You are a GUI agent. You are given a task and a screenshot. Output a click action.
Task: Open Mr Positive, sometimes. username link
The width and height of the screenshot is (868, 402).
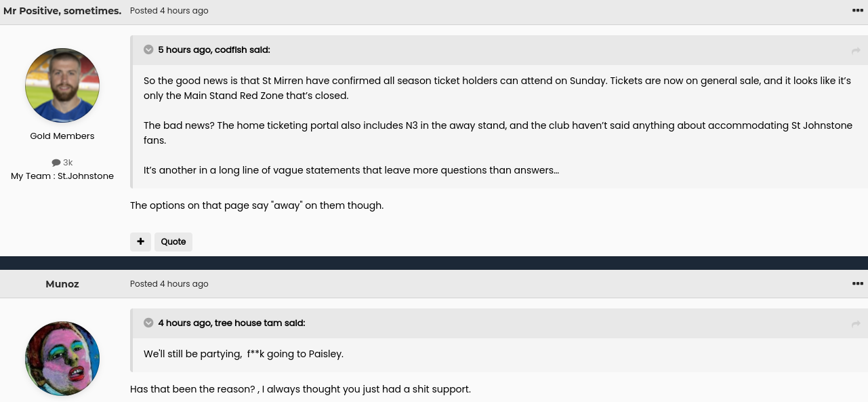point(62,11)
